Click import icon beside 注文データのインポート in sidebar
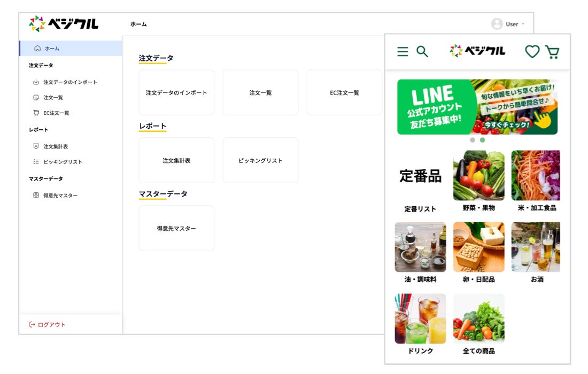Viewport: 588px width, 374px height. click(x=36, y=82)
